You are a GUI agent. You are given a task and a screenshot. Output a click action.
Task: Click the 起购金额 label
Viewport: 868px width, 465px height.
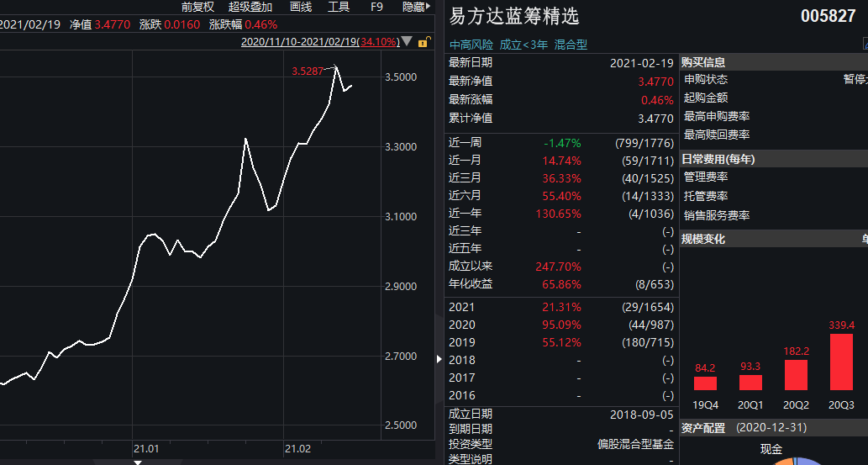click(706, 98)
